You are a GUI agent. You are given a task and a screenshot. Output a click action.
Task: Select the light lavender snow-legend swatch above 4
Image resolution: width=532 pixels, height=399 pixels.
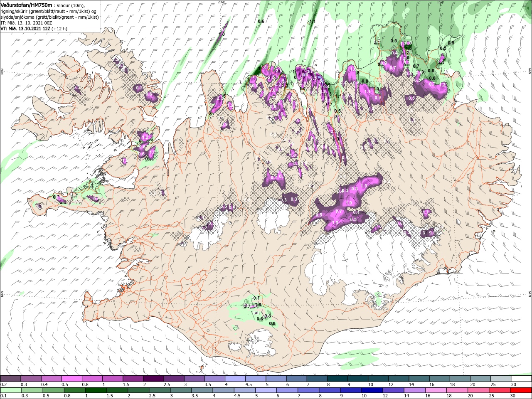(x=235, y=379)
